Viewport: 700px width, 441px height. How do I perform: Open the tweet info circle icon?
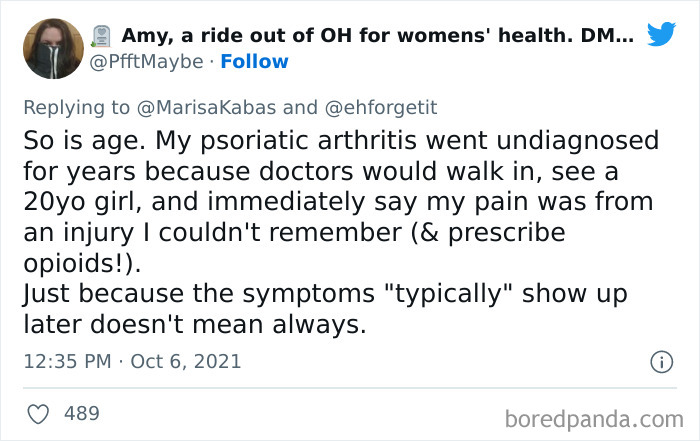[660, 361]
